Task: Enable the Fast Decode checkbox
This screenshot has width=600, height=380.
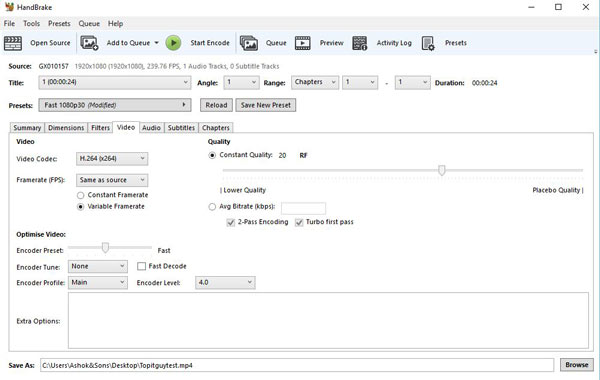Action: point(142,266)
